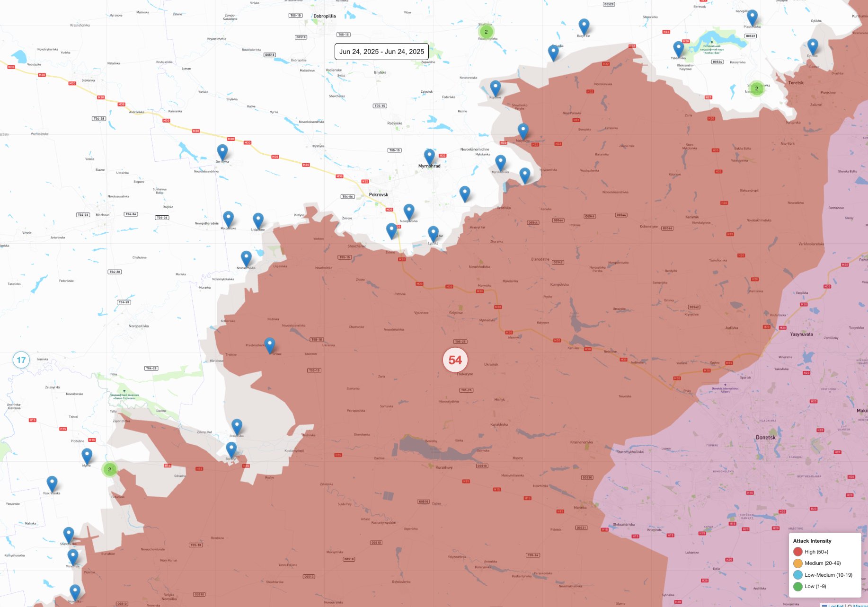Click the blue Low-Medium (10-19) swatch
The height and width of the screenshot is (607, 868).
click(x=798, y=575)
